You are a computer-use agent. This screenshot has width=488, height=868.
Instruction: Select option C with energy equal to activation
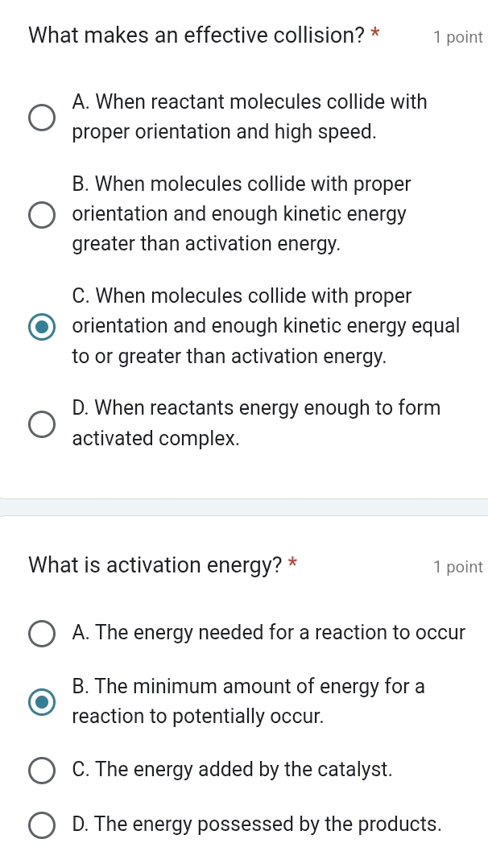pos(41,326)
